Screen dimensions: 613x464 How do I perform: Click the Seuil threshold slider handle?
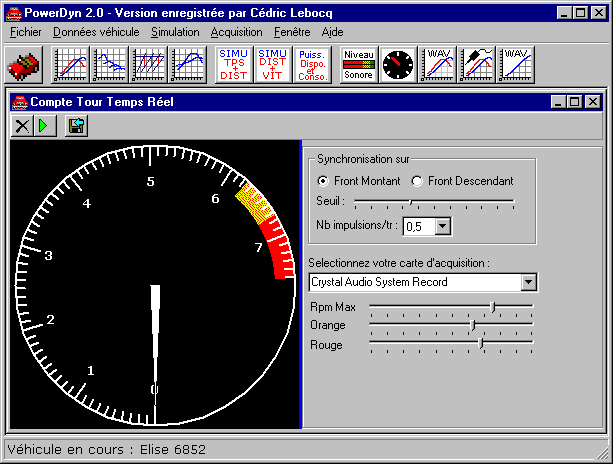point(410,202)
